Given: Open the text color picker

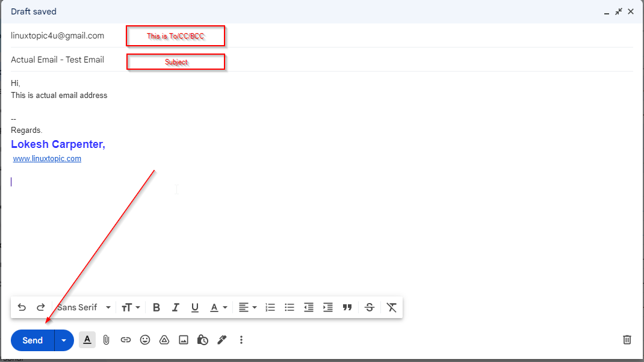Looking at the screenshot, I should pyautogui.click(x=218, y=307).
